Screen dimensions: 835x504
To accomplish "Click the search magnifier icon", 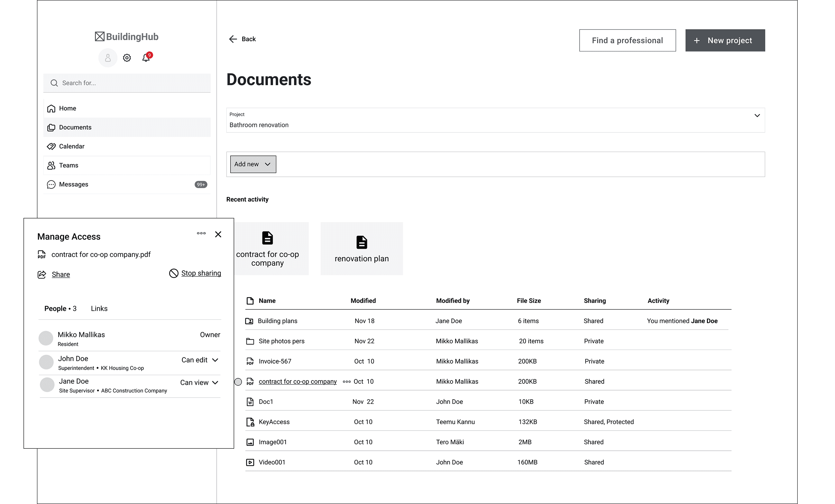I will pos(54,83).
